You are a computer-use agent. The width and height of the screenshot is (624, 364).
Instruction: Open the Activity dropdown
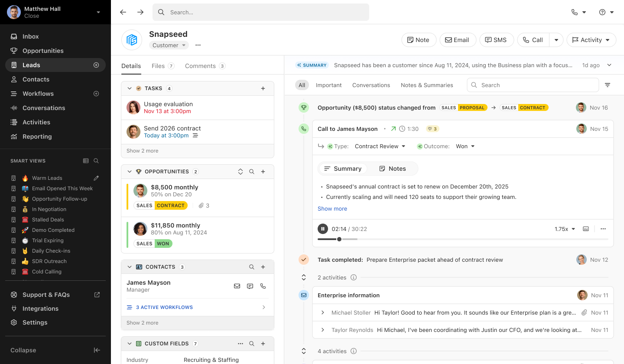591,40
